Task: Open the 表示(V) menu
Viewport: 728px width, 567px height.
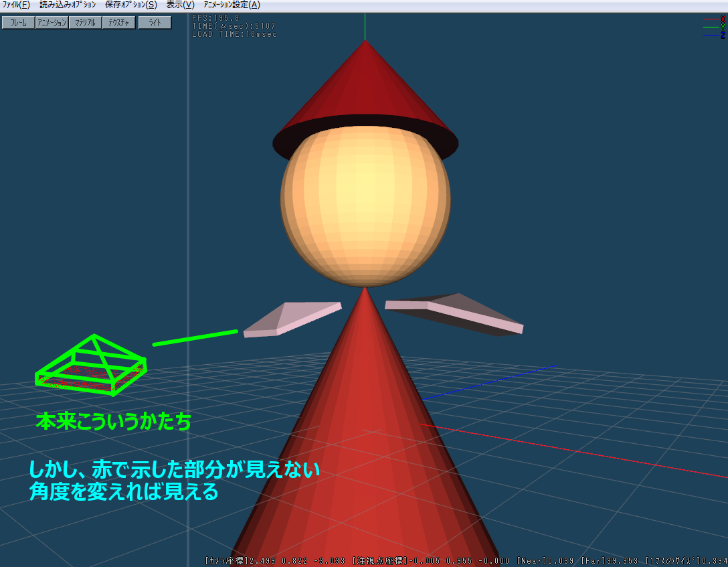Action: 180,5
